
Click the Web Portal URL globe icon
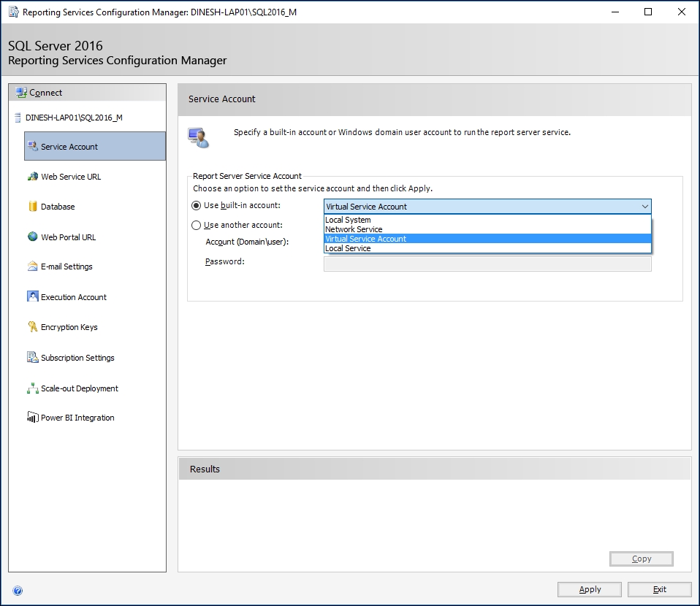click(33, 237)
